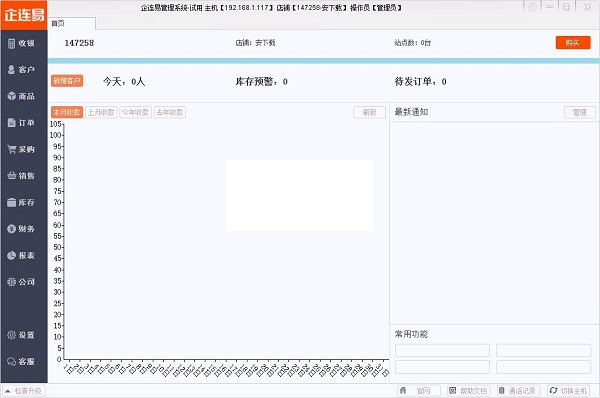Switch chart to 去年收款 tab
600x398 pixels.
170,112
